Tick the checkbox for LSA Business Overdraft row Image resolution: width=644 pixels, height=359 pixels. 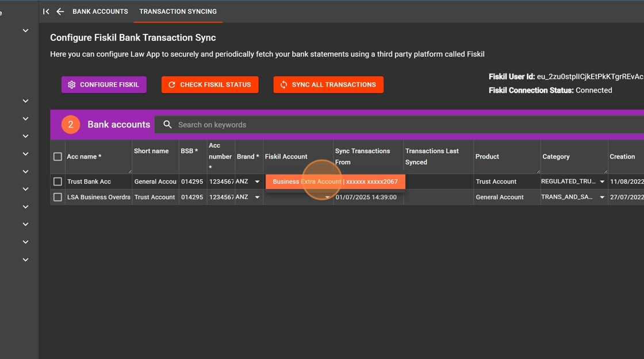(x=57, y=197)
